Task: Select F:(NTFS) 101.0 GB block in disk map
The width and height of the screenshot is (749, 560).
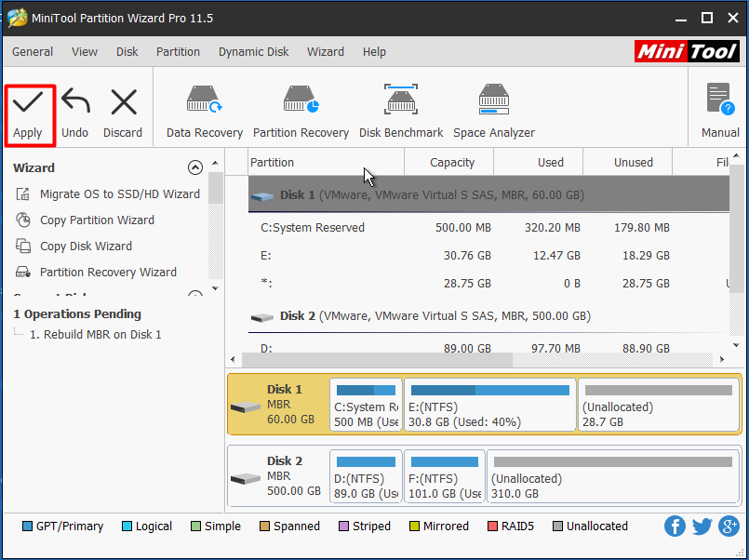Action: pyautogui.click(x=445, y=475)
